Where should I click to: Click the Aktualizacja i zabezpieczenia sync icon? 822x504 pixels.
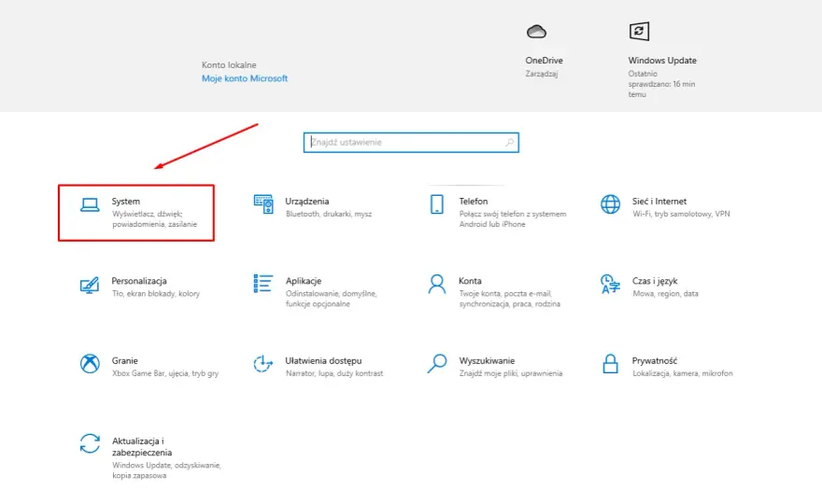click(x=90, y=443)
